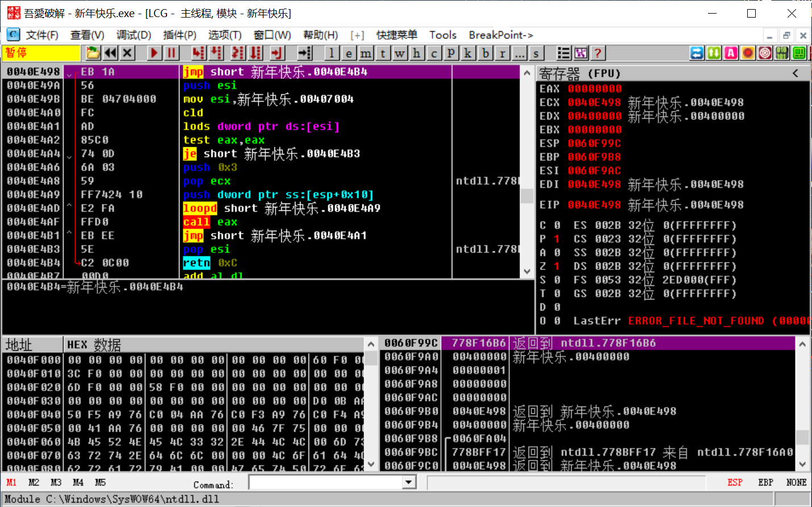Expand the Command history dropdown arrow

point(409,483)
